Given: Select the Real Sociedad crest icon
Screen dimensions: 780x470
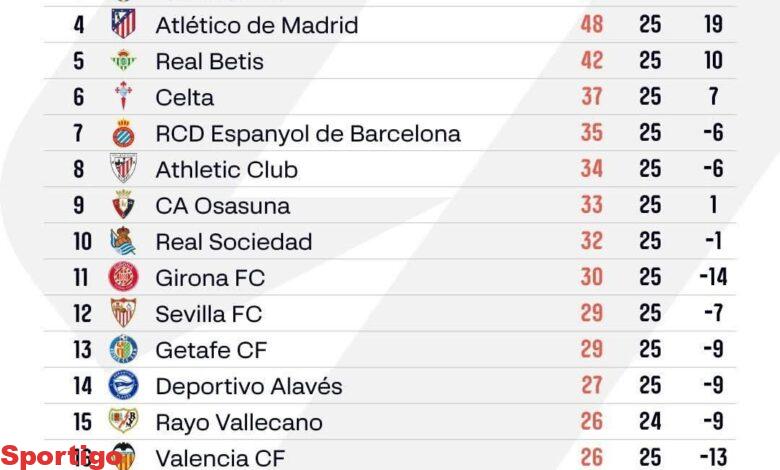Looking at the screenshot, I should pos(123,241).
